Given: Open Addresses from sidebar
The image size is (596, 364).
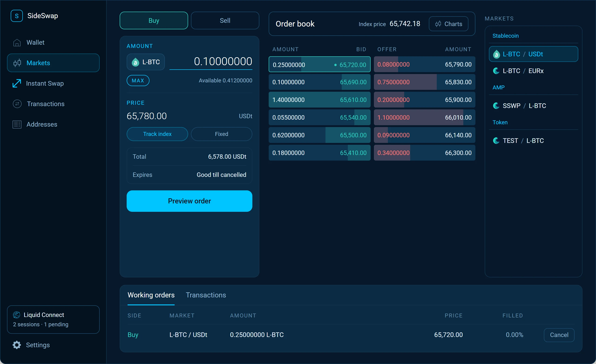Looking at the screenshot, I should pyautogui.click(x=53, y=124).
